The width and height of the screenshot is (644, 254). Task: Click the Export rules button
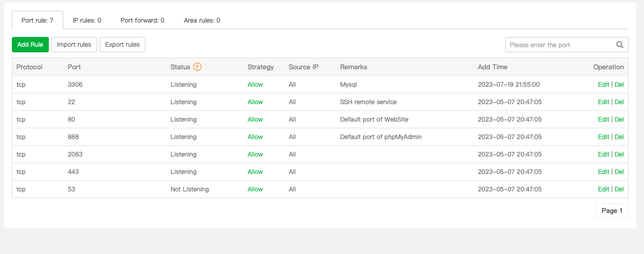pyautogui.click(x=122, y=45)
